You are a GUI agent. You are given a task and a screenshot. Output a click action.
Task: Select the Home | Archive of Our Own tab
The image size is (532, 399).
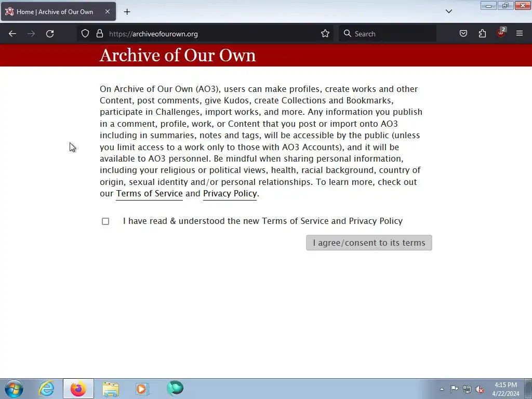click(58, 11)
